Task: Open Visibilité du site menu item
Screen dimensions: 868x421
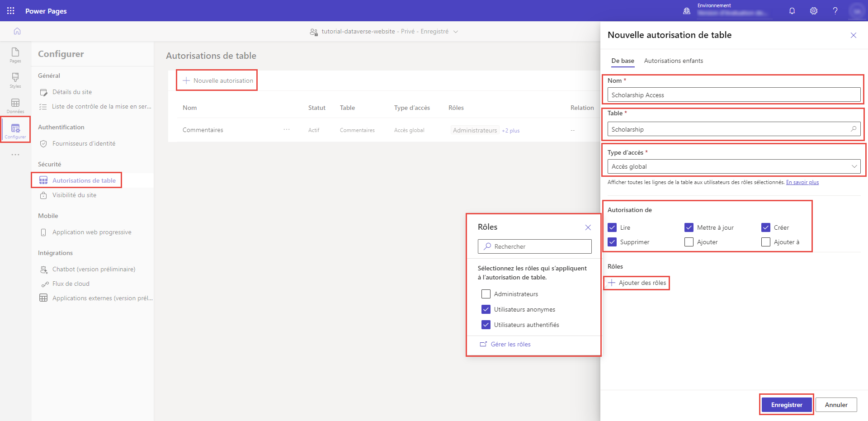Action: tap(74, 195)
